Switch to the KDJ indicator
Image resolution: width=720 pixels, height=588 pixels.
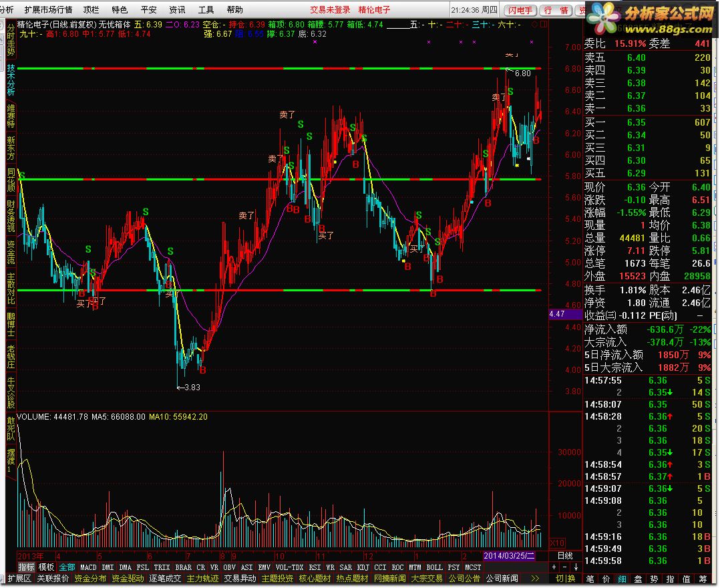coord(363,567)
